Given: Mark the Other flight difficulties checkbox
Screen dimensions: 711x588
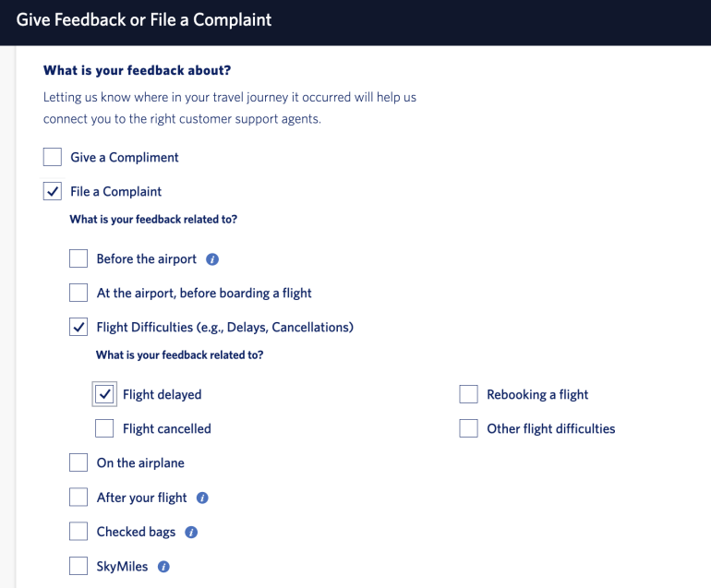Looking at the screenshot, I should click(469, 428).
